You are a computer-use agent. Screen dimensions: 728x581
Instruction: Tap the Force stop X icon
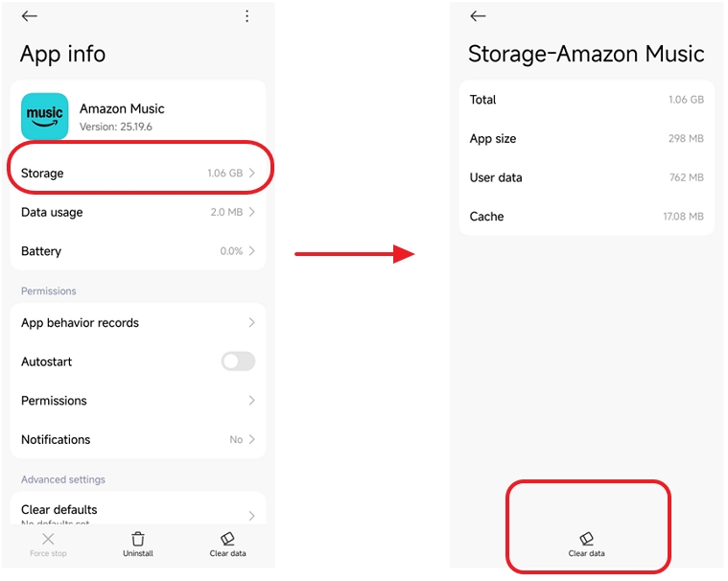[x=48, y=539]
